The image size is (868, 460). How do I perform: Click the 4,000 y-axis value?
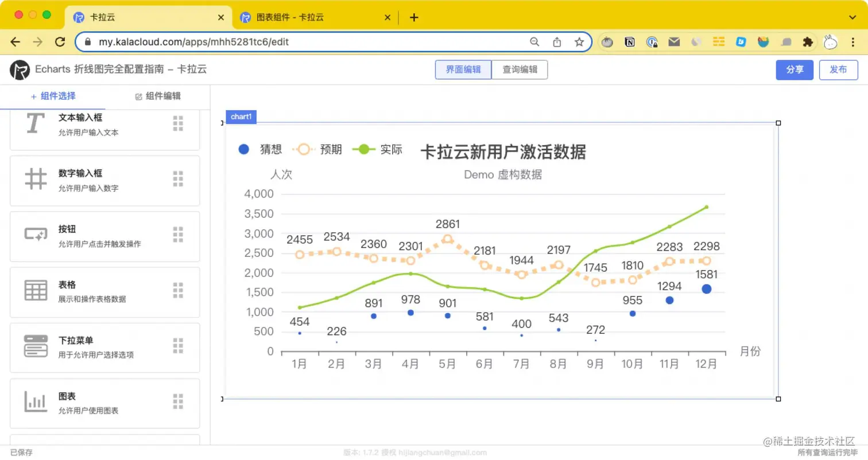[x=259, y=194]
